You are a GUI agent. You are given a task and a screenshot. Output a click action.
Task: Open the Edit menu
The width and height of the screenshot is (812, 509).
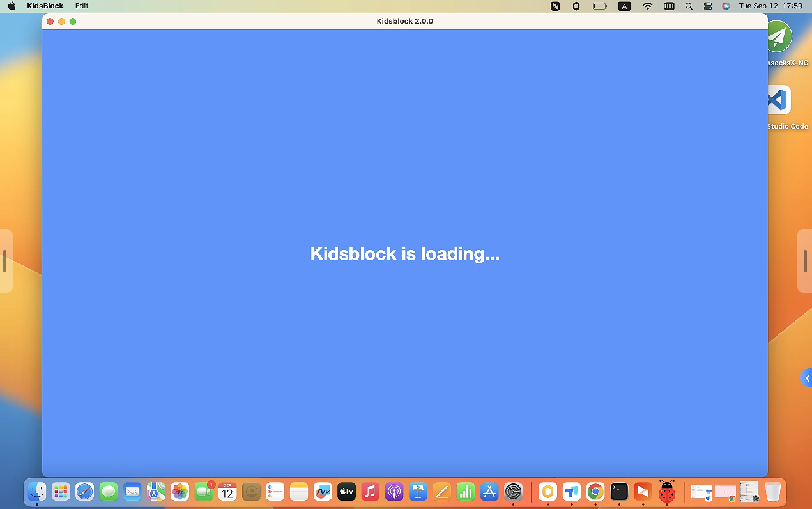[x=82, y=6]
